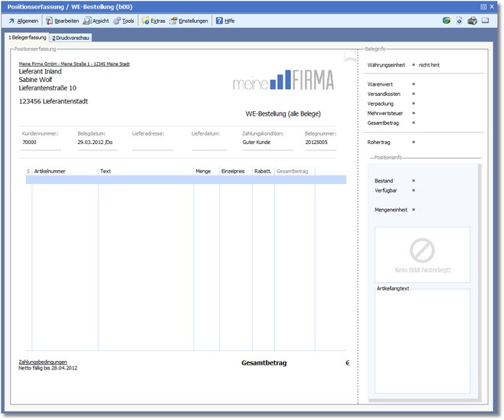Open the Ansicht menu
This screenshot has height=420, width=504.
pos(96,21)
